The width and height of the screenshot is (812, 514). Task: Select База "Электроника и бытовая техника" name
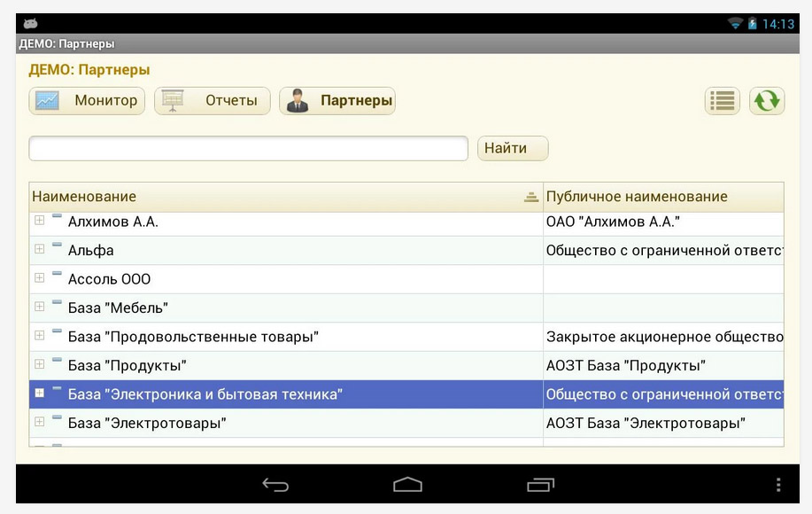click(x=205, y=394)
